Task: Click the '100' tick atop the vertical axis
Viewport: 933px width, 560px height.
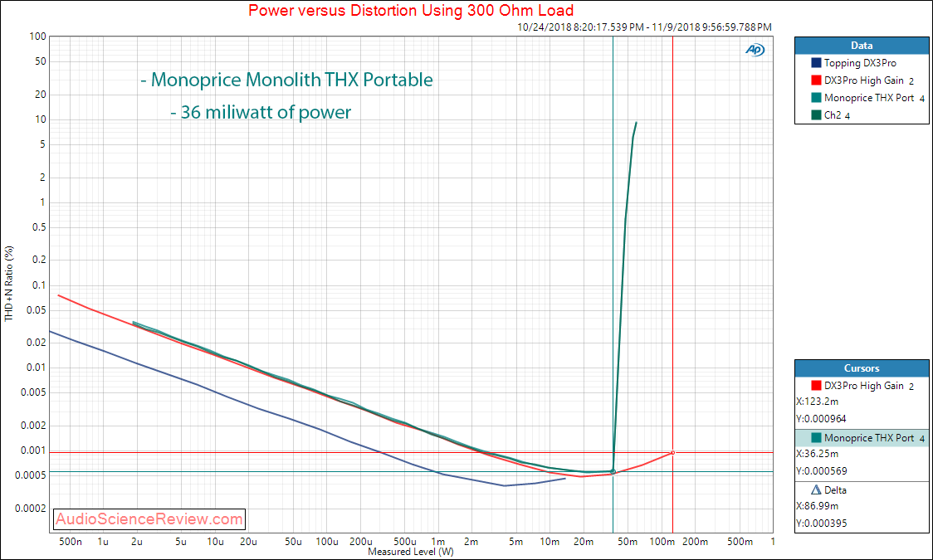Action: (38, 37)
